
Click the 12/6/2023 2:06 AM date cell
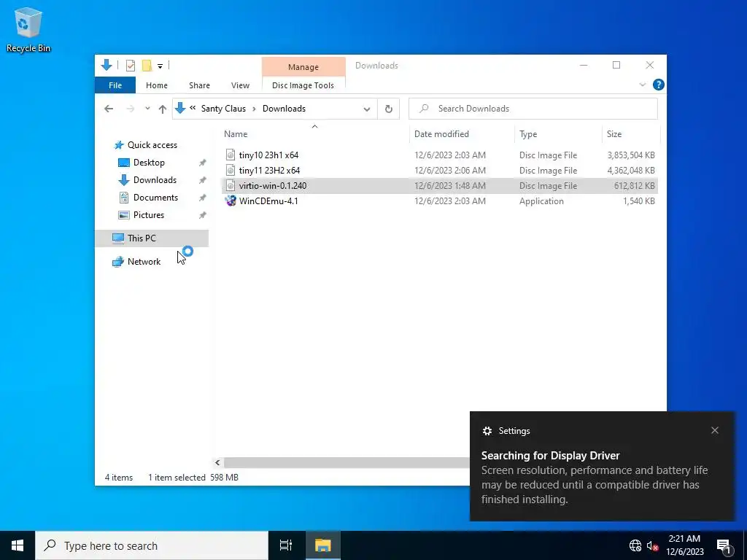[x=449, y=171]
